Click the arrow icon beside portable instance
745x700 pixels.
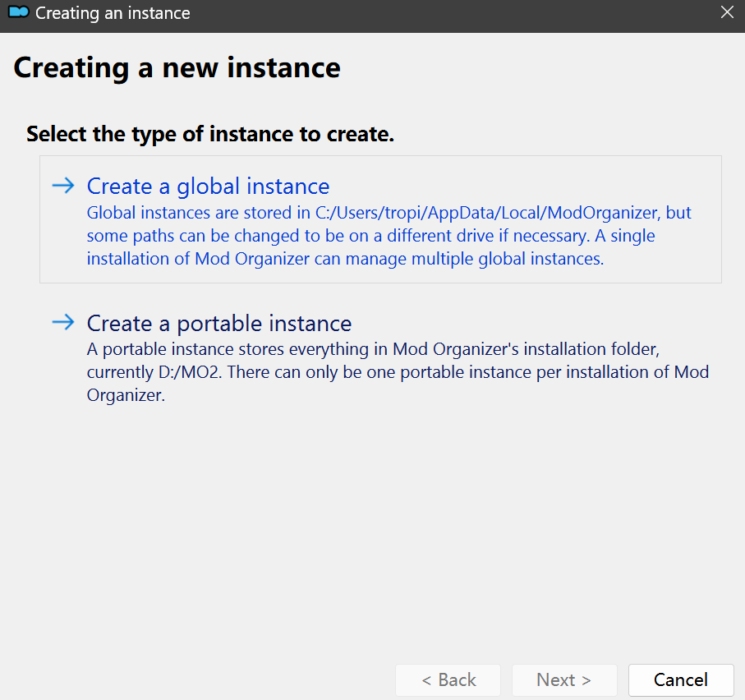(x=63, y=322)
